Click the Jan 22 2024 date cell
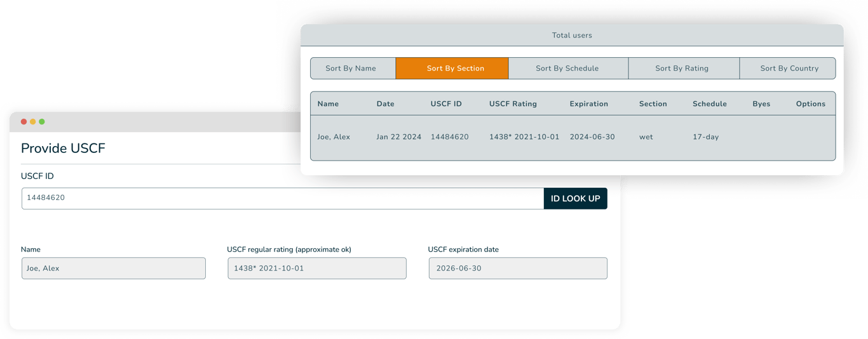Viewport: 868px width, 339px height. coord(398,137)
